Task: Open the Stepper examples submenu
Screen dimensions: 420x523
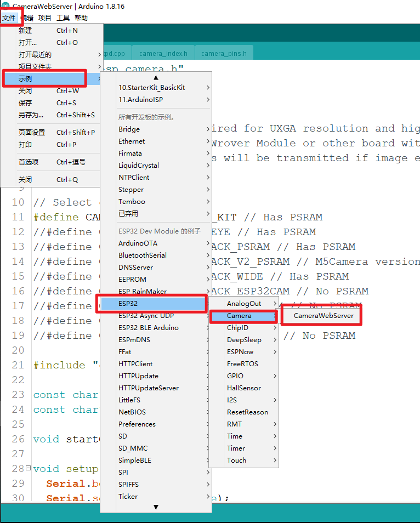Action: (156, 190)
